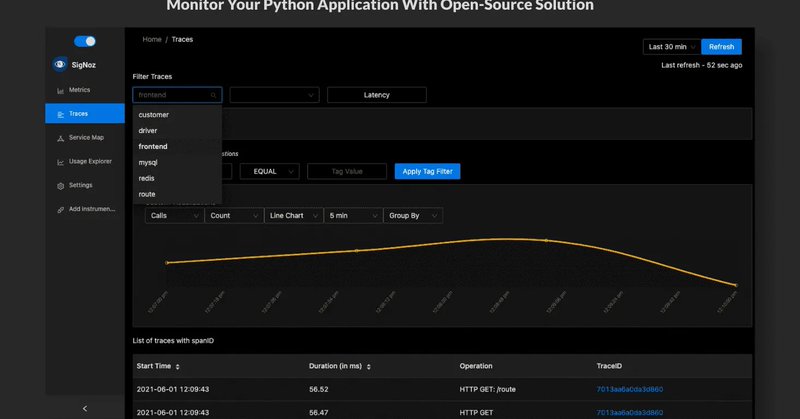Click the Service Map node icon
800x419 pixels.
click(60, 138)
